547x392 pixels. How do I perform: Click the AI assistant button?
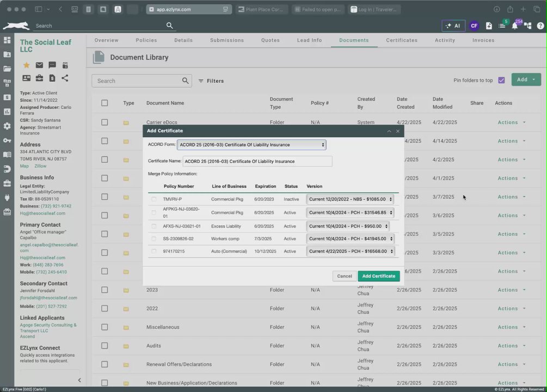click(x=453, y=26)
